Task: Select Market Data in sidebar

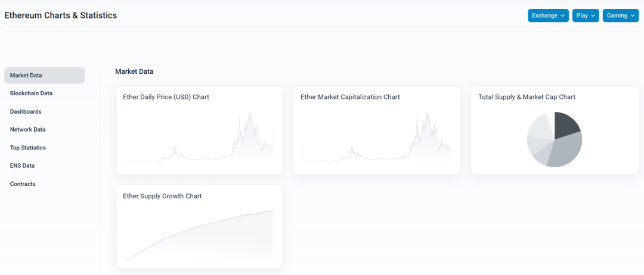Action: coord(26,76)
